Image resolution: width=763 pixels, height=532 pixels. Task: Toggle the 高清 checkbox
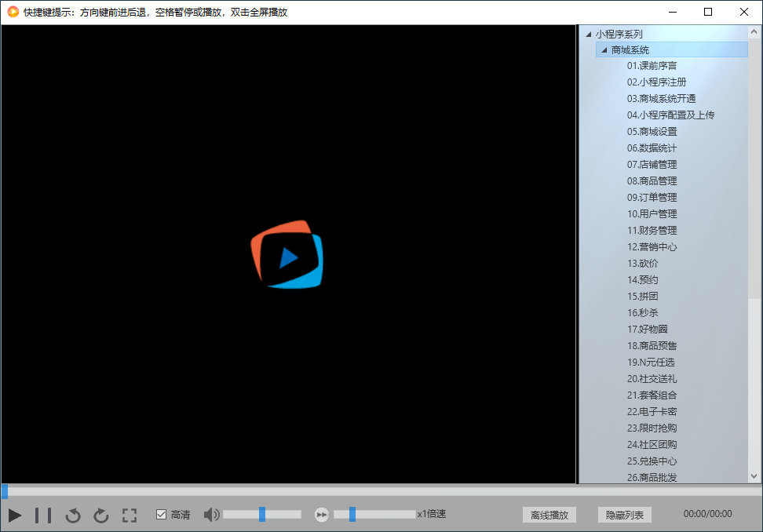pos(161,515)
